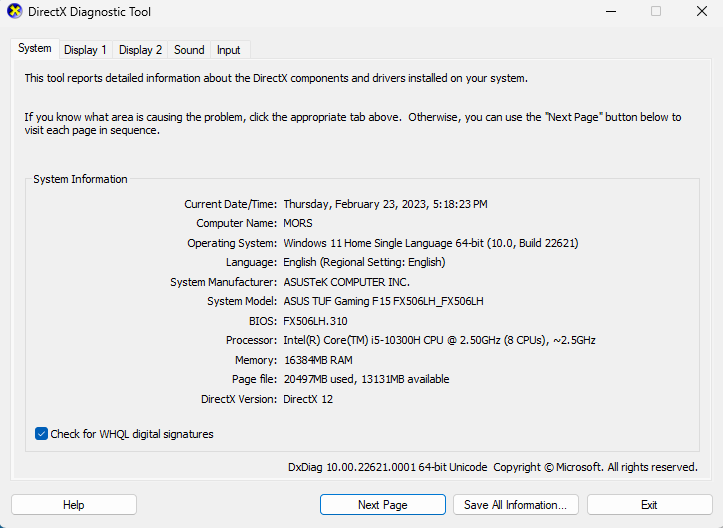Click the Operating System value Windows 11
This screenshot has width=723, height=528.
point(431,243)
